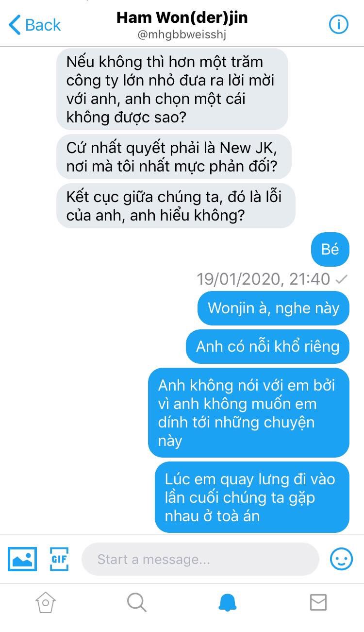Focus the Start a message field
Image resolution: width=364 pixels, height=632 pixels.
click(200, 559)
